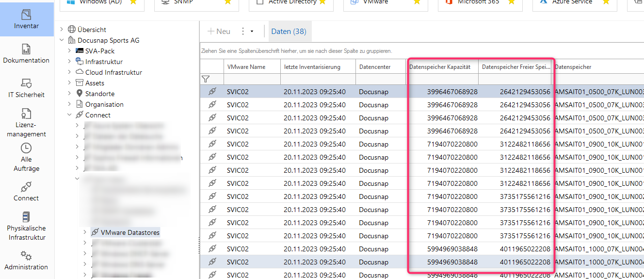The width and height of the screenshot is (644, 279).
Task: Switch to the Daten (38) tab
Action: [289, 32]
